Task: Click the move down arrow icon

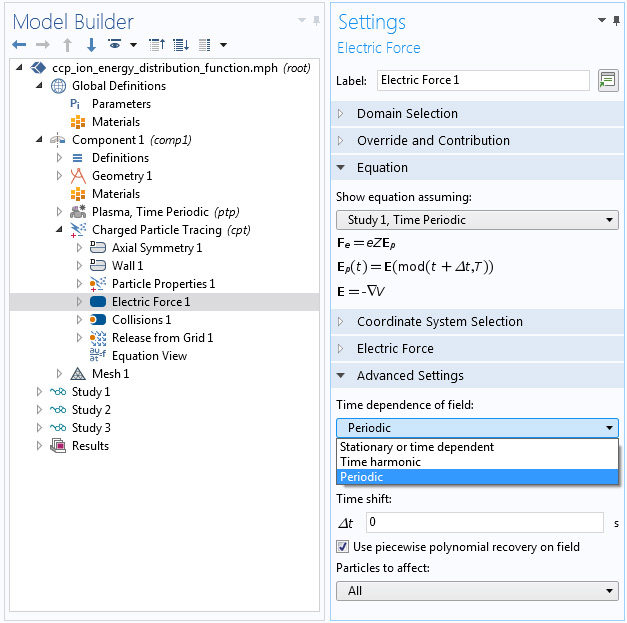Action: (x=91, y=45)
